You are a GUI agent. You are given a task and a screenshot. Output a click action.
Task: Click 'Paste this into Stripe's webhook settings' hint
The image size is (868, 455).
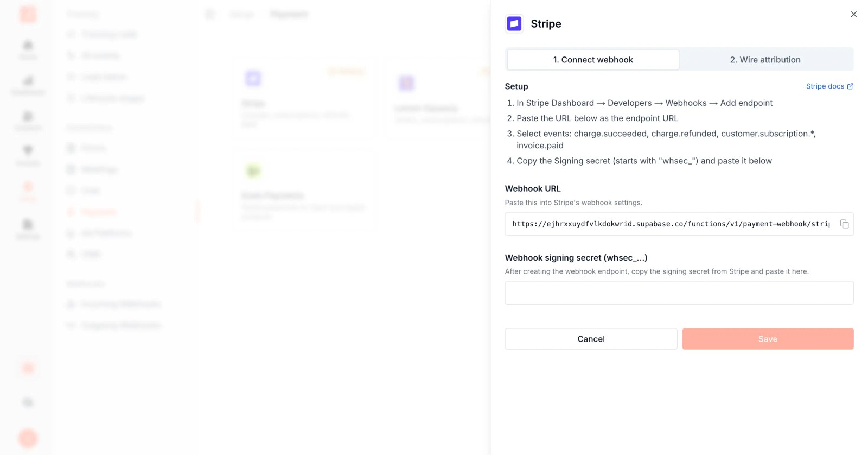[573, 203]
